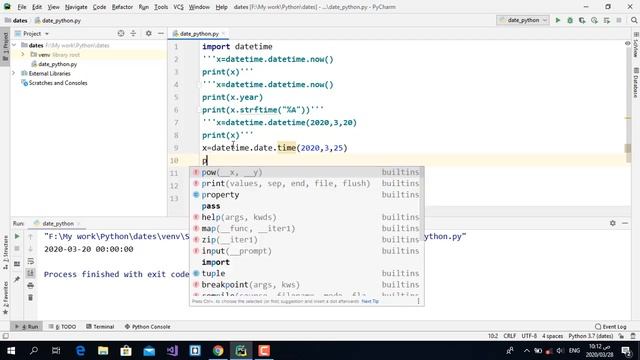Viewport: 640px width, 360px height.
Task: Print the Run console output
Action: pos(31,285)
